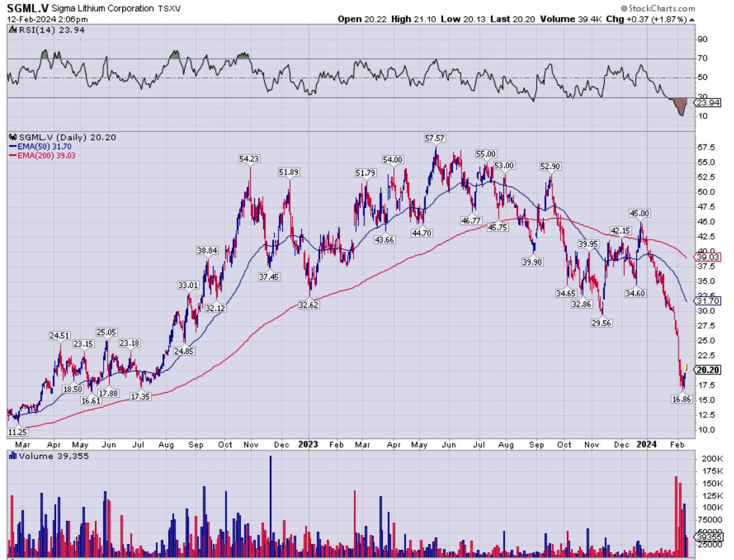Click the 12-Feb-2024 2:06pm timestamp
734x560 pixels.
[48, 19]
